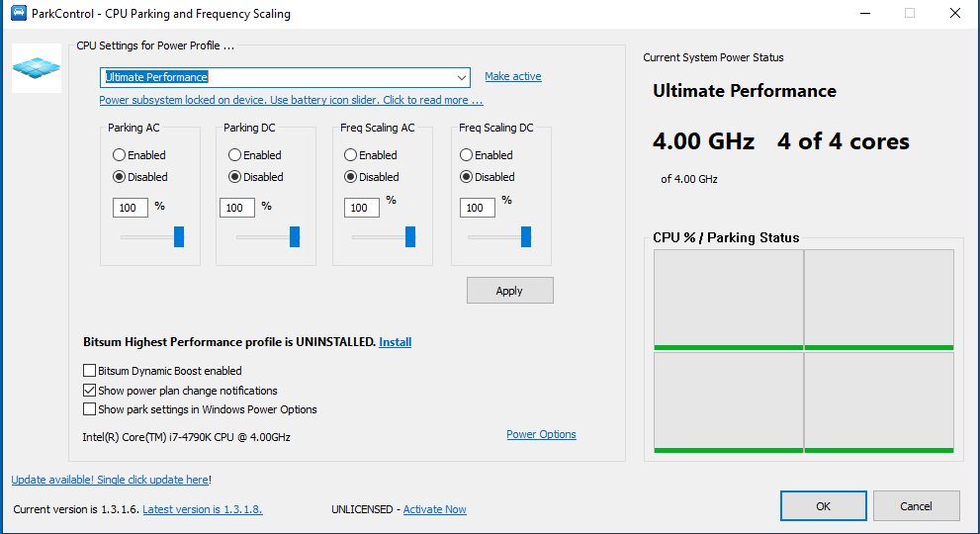The width and height of the screenshot is (980, 534).
Task: Click Freq Scaling AC percent input field
Action: (361, 208)
